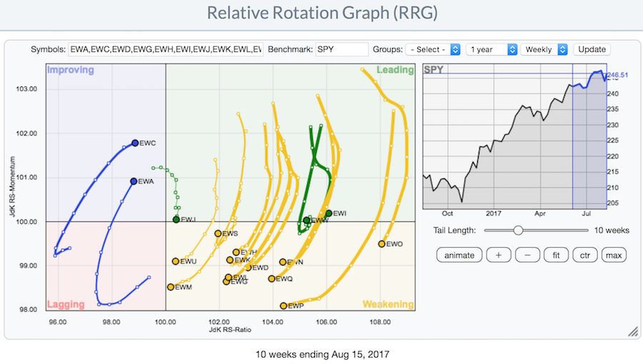Click the resize grip at chart corner
The height and width of the screenshot is (364, 643).
(633, 331)
